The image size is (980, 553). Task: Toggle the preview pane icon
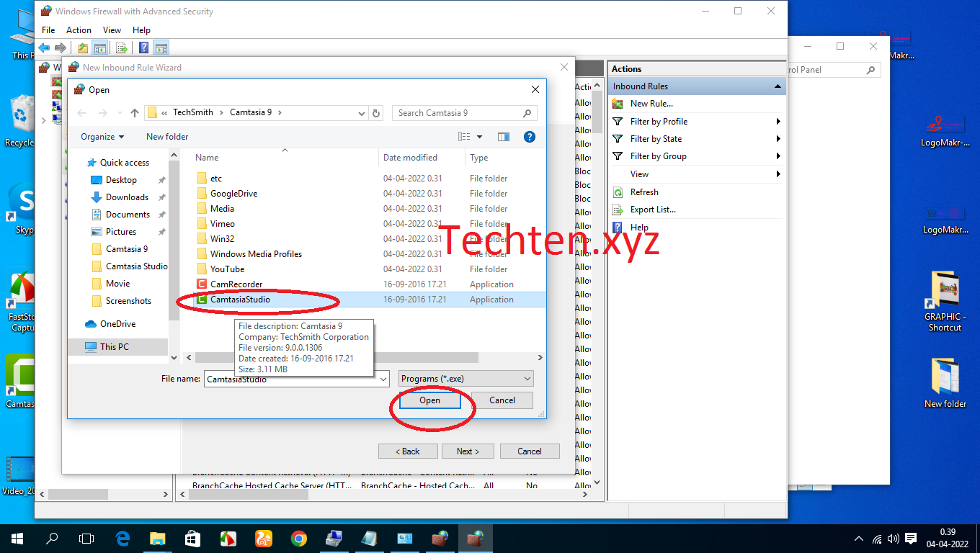(504, 137)
